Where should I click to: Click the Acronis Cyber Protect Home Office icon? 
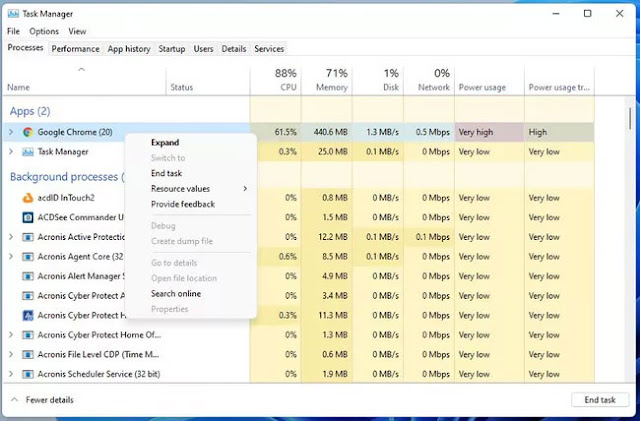(28, 335)
